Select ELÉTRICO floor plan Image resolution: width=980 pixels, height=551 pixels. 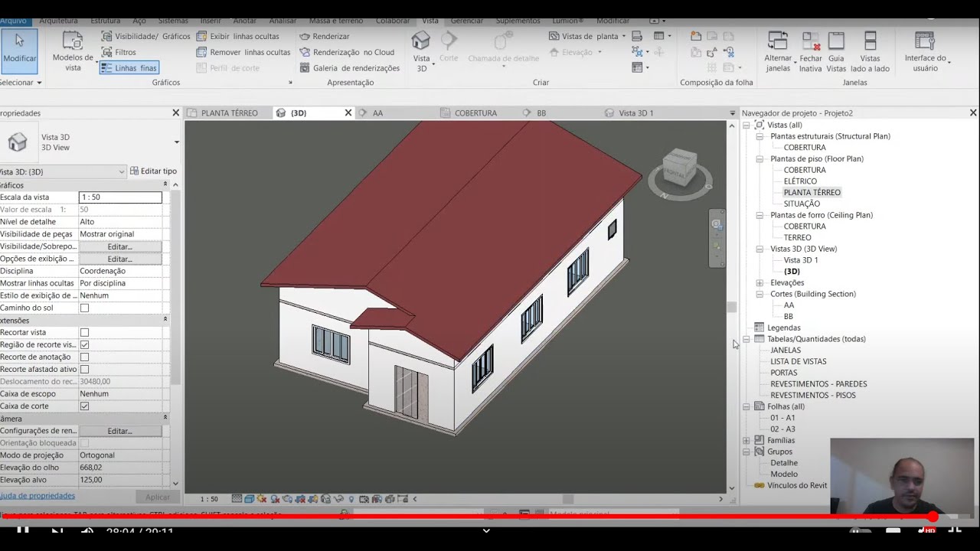[x=800, y=181]
